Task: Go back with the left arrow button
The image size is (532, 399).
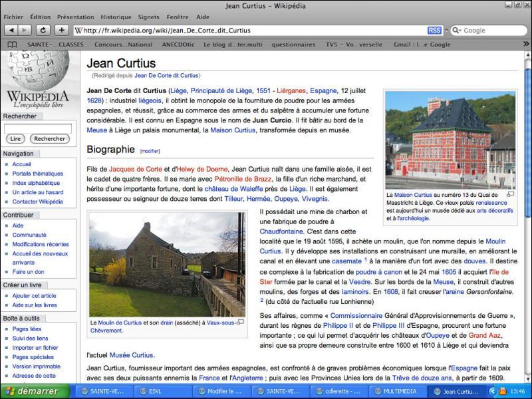Action: 11,30
